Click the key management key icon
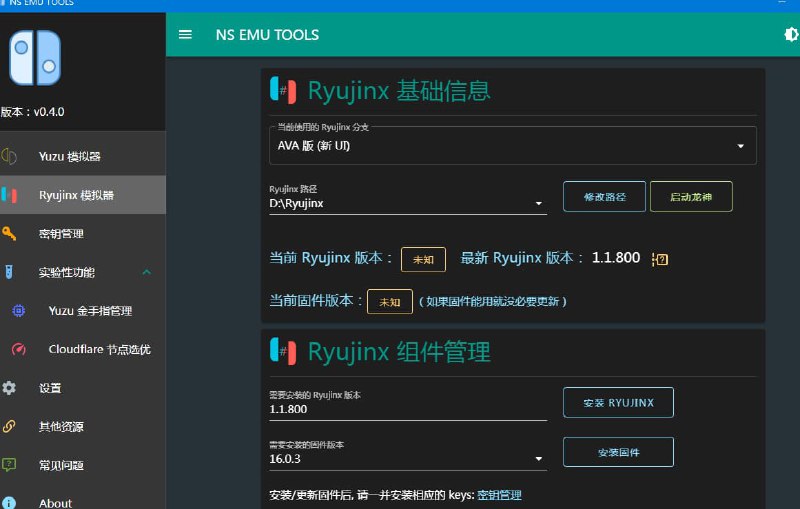Viewport: 800px width, 509px height. point(9,233)
